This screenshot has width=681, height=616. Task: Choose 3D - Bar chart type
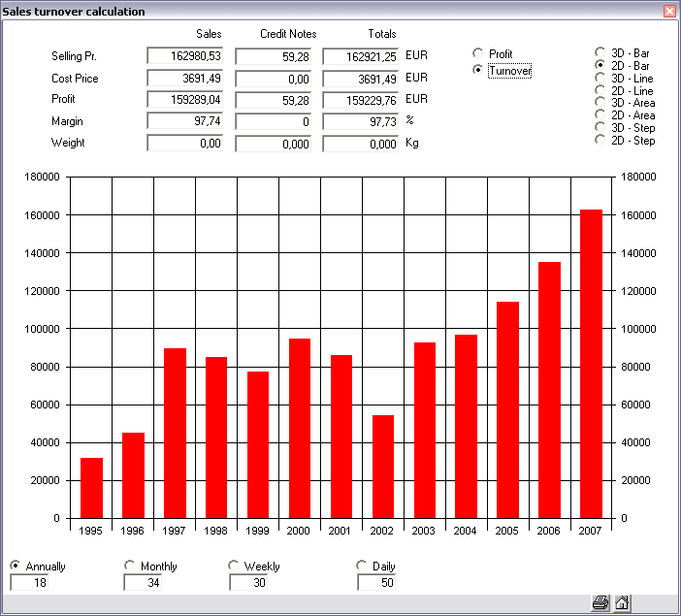[x=600, y=52]
